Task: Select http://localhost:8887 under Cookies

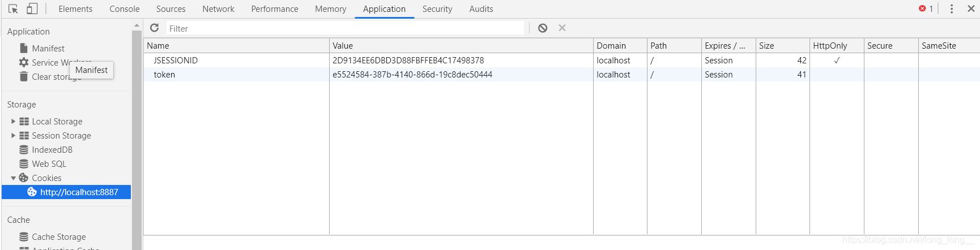Action: (66, 192)
